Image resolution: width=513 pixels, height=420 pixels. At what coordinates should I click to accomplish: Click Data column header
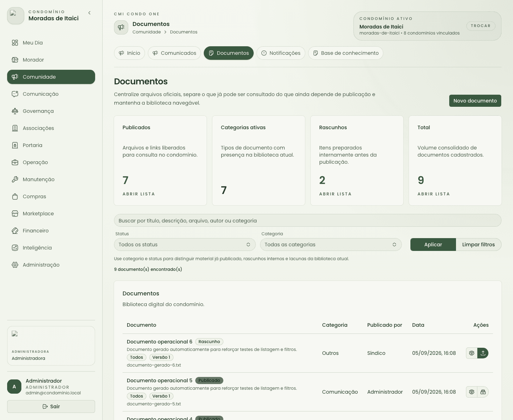[418, 325]
